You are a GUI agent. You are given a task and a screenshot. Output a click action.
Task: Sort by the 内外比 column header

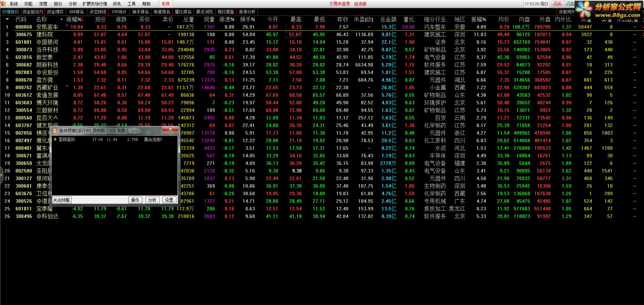[563, 20]
